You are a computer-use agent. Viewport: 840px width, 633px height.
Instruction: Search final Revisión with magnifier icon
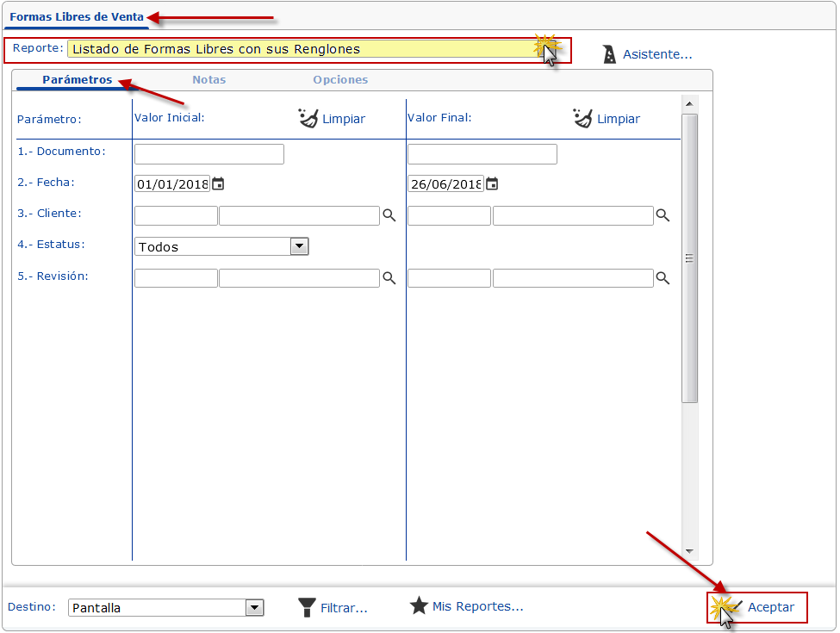click(x=663, y=278)
